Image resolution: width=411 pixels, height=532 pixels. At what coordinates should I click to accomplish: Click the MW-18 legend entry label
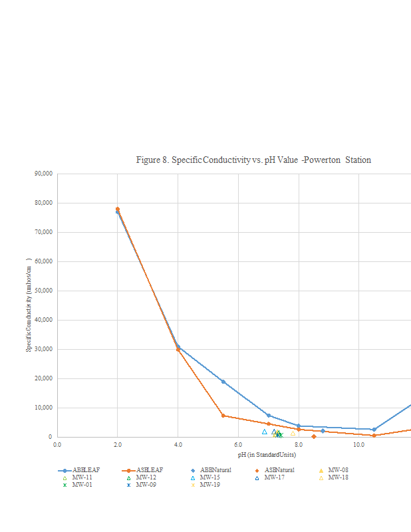(x=338, y=477)
